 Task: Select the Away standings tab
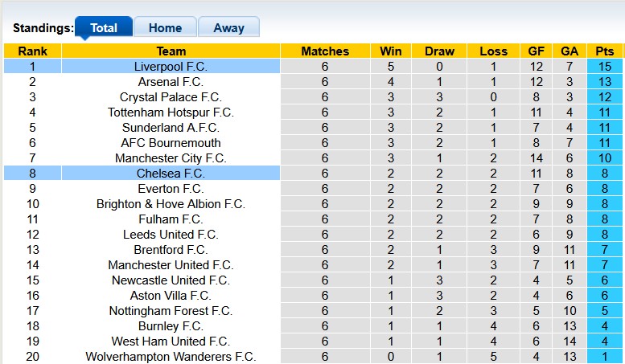[228, 27]
